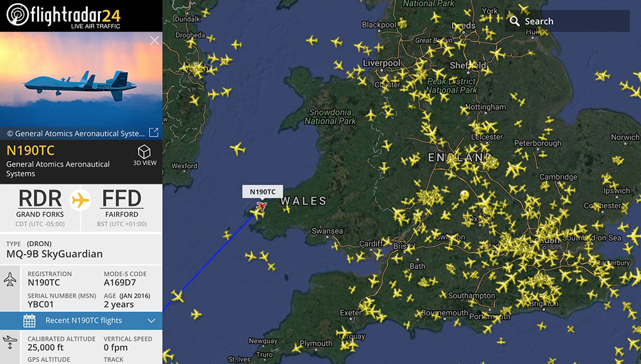Click the external link icon on photo credit
This screenshot has width=641, height=364.
(x=153, y=132)
